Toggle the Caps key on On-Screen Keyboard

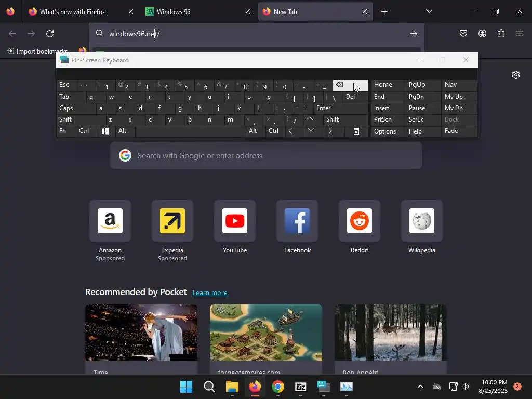(76, 108)
